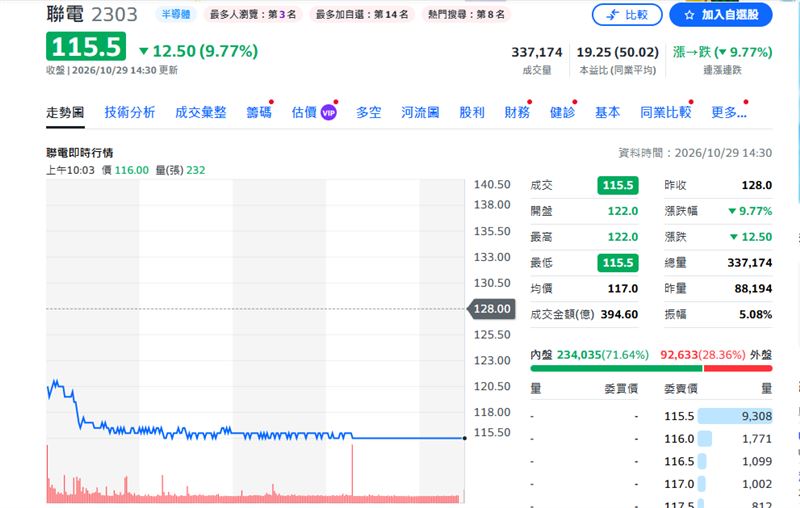The image size is (800, 508).
Task: Click the 最多人瀏覽 第3名 badge
Action: pos(253,14)
